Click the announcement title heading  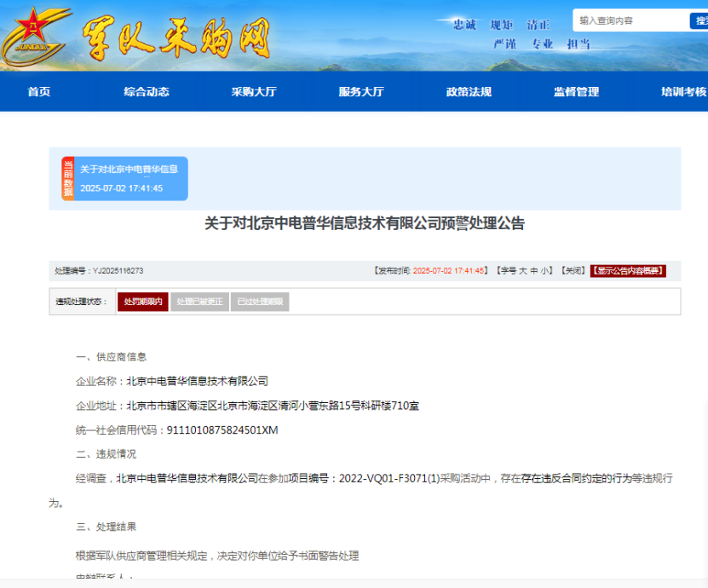[365, 223]
